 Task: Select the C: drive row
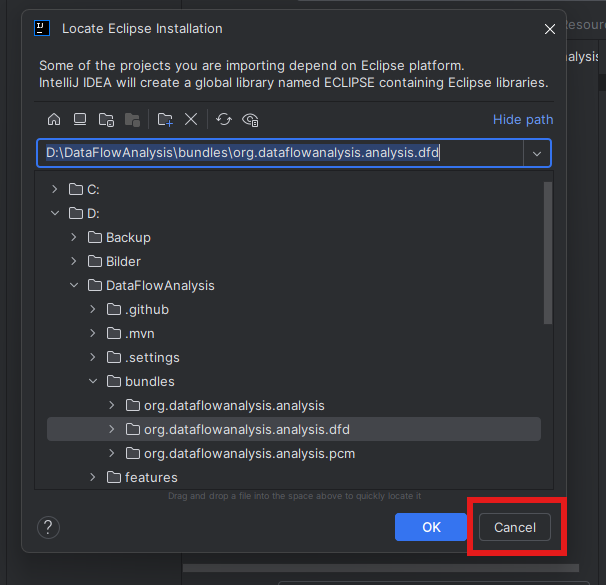click(x=294, y=189)
